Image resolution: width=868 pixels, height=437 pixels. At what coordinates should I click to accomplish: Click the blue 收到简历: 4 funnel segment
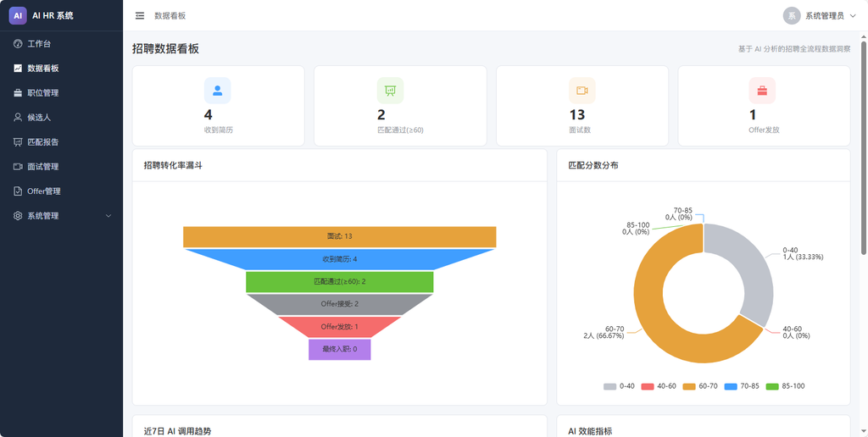(339, 259)
